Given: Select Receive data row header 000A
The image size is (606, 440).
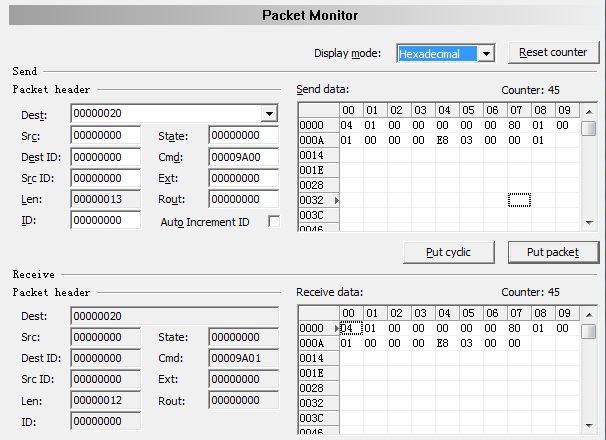Looking at the screenshot, I should (319, 343).
